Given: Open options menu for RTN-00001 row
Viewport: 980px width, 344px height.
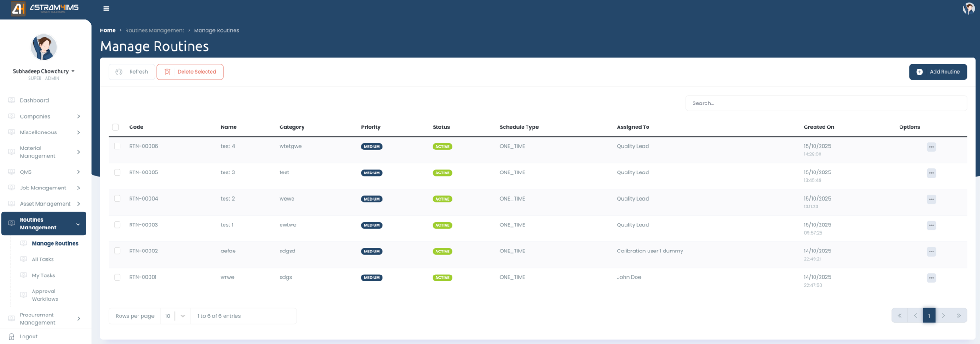Looking at the screenshot, I should 931,278.
